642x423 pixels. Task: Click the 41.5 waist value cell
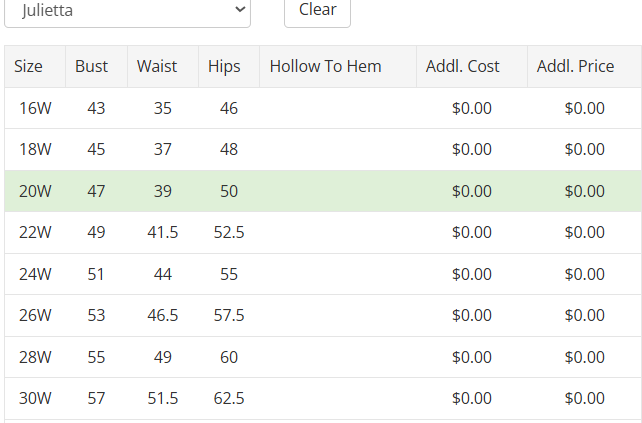click(x=162, y=233)
